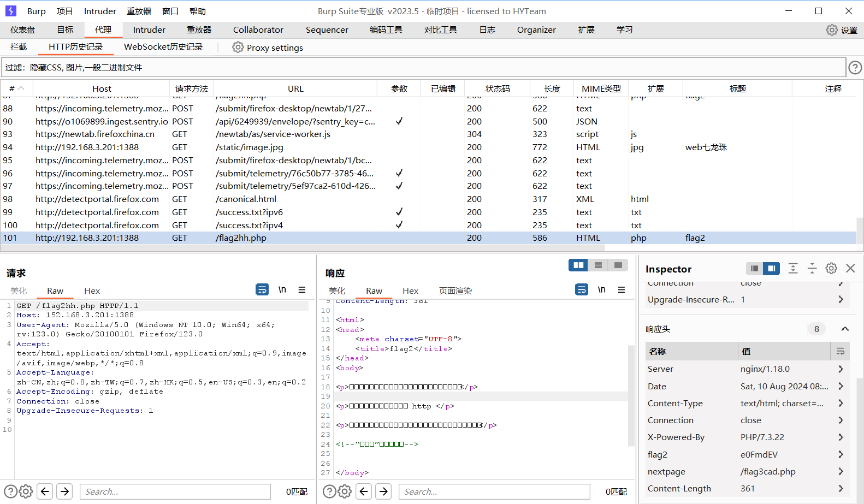Expand all Inspector sections icon
Image resolution: width=864 pixels, height=504 pixels.
click(x=793, y=268)
